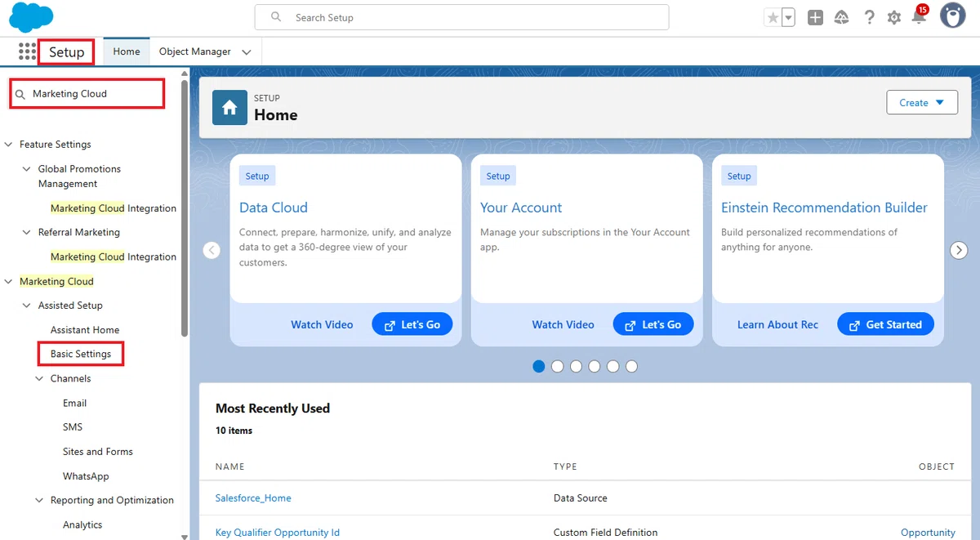Screen dimensions: 980x540
Task: Open Basic Settings in the sidebar
Action: (x=81, y=354)
